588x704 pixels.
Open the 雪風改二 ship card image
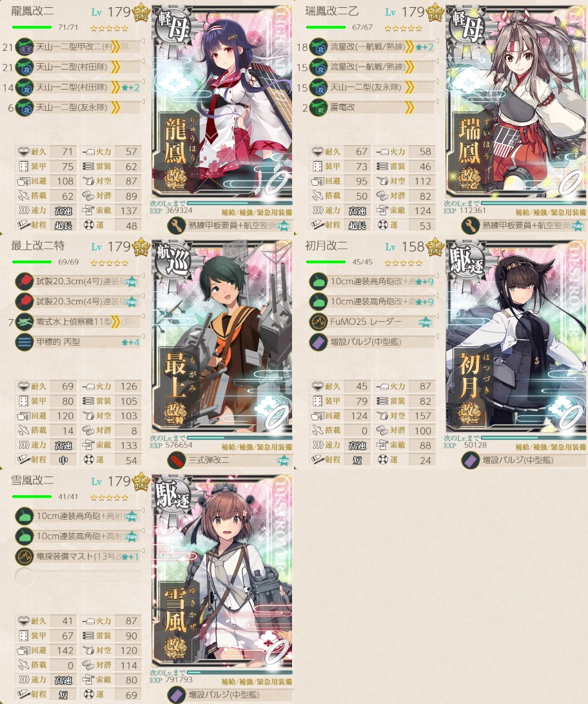222,571
